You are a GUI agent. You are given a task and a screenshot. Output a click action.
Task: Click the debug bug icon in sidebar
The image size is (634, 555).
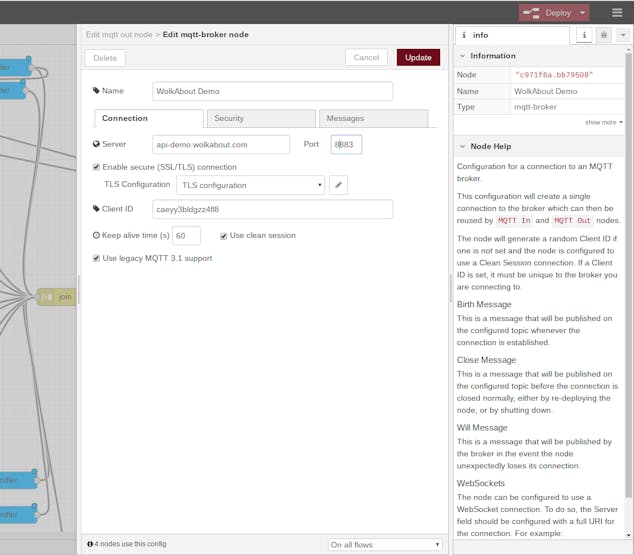(x=604, y=35)
